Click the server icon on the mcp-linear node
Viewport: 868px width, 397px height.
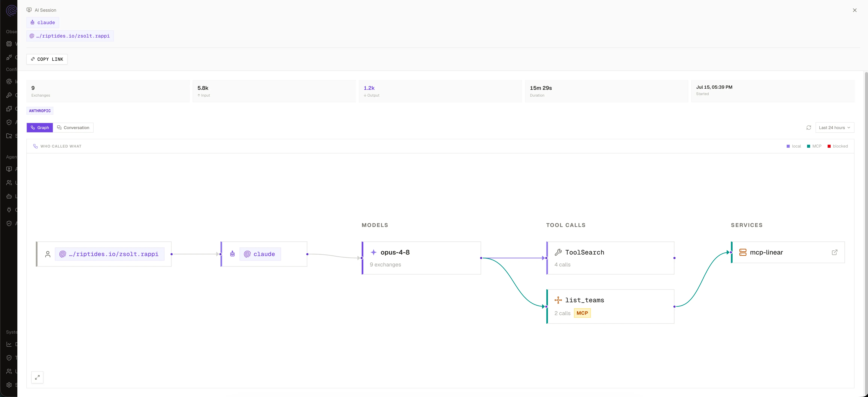[x=743, y=252]
